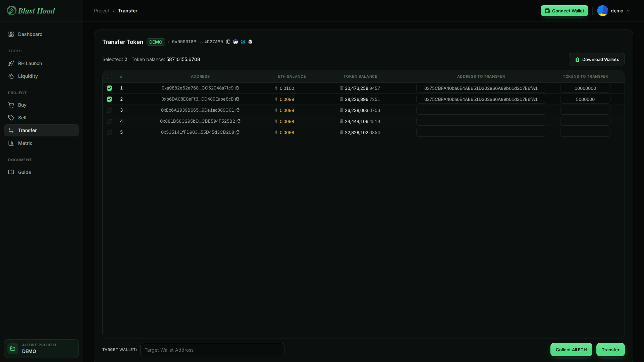644x362 pixels.
Task: Open the Metric page
Action: point(41,143)
